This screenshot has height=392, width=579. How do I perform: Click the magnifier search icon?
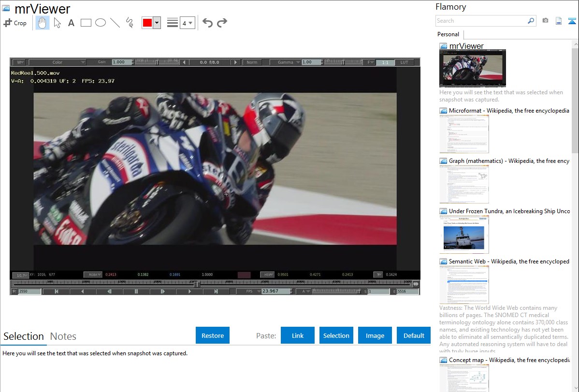tap(531, 21)
